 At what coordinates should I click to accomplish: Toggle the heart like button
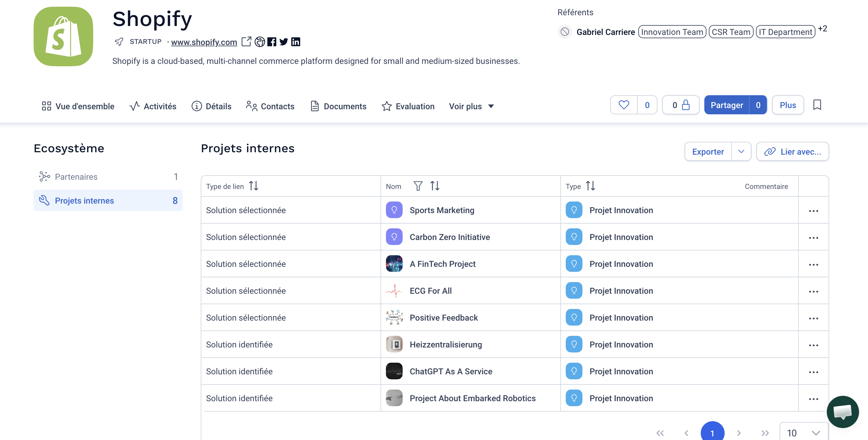(624, 105)
